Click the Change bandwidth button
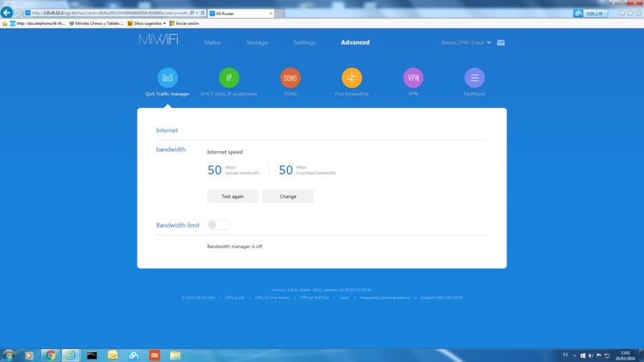644x362 pixels. pyautogui.click(x=288, y=196)
